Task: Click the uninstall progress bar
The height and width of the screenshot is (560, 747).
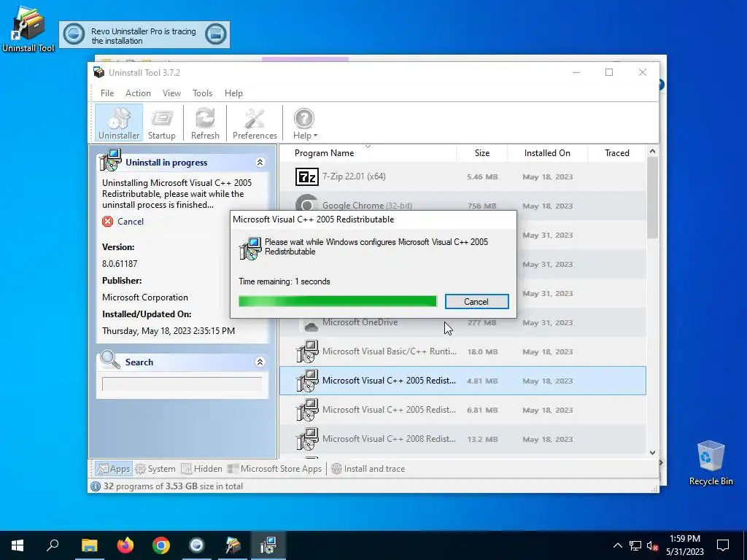Action: [x=338, y=301]
